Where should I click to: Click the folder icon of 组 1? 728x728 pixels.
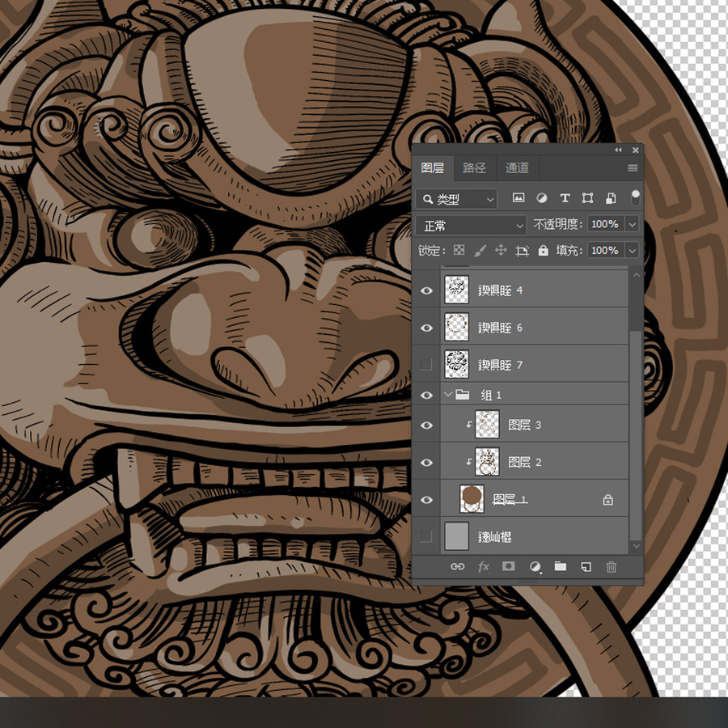(463, 395)
